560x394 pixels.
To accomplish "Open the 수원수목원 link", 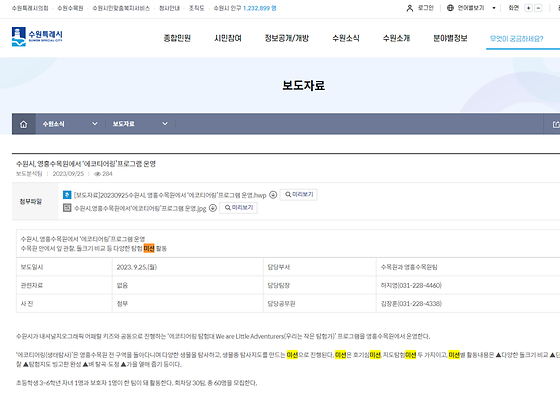I will pos(70,8).
